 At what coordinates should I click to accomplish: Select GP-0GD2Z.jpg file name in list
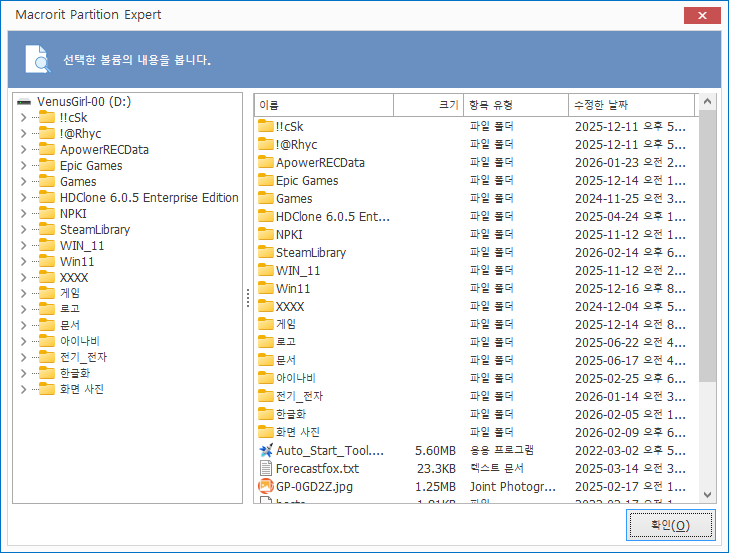coord(314,486)
